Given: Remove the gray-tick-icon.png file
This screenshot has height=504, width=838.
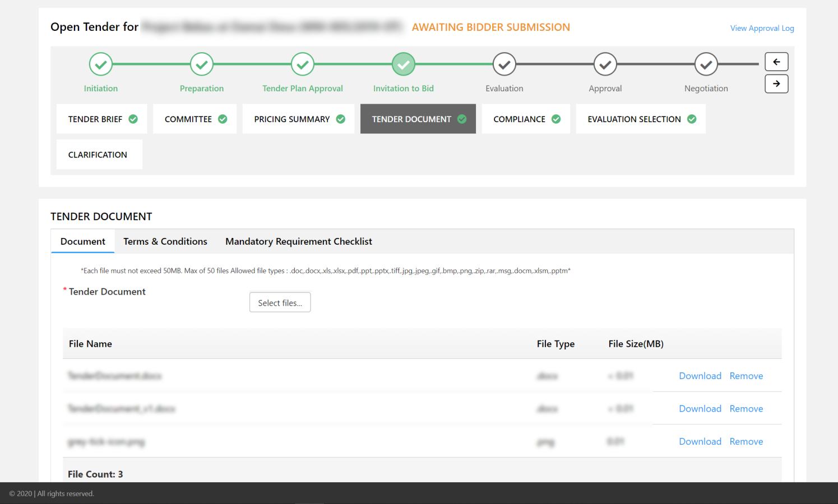Looking at the screenshot, I should point(746,441).
